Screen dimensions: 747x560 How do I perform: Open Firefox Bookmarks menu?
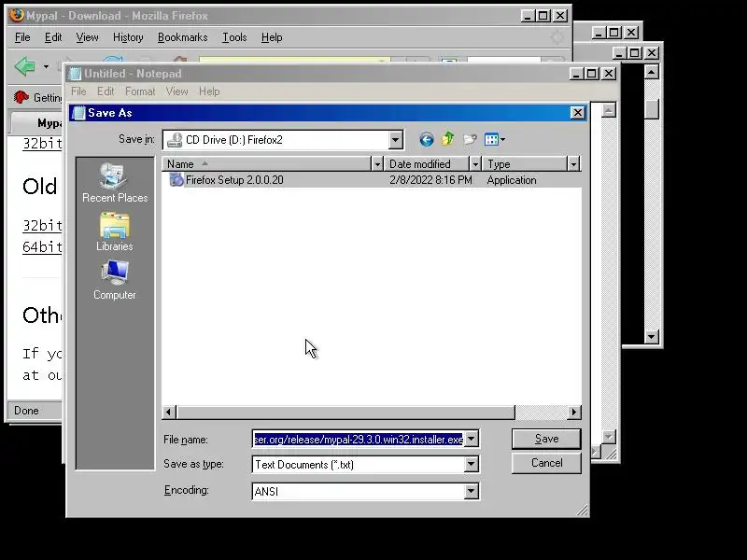[182, 37]
